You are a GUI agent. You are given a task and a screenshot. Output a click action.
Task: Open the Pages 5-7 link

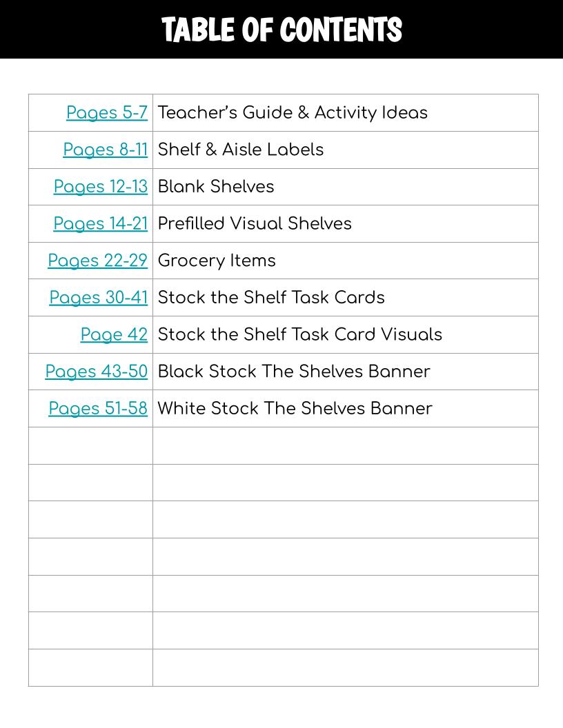click(x=107, y=113)
